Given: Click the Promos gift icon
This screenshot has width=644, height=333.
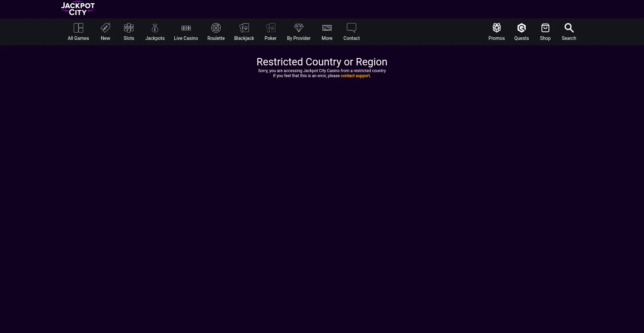Looking at the screenshot, I should pos(497,28).
